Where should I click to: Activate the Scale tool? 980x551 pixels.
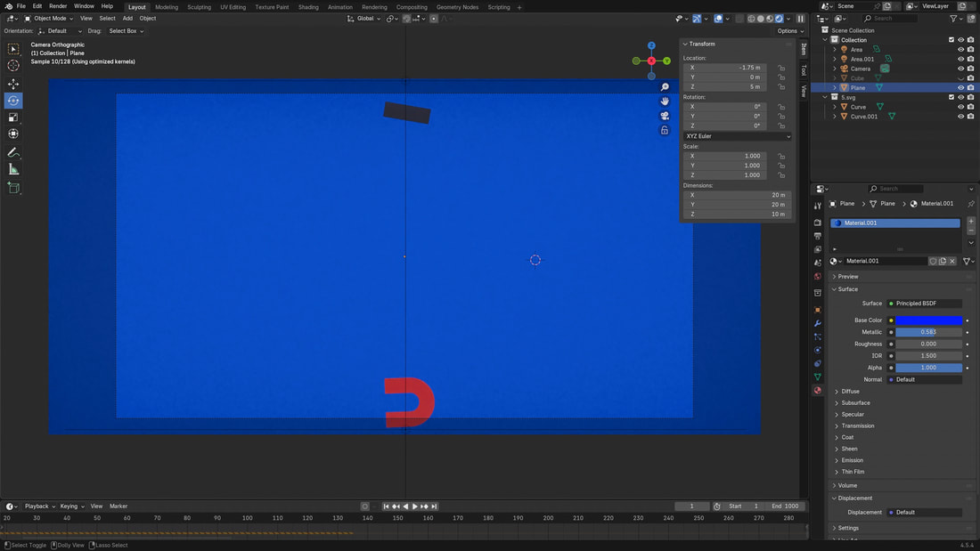click(x=13, y=117)
